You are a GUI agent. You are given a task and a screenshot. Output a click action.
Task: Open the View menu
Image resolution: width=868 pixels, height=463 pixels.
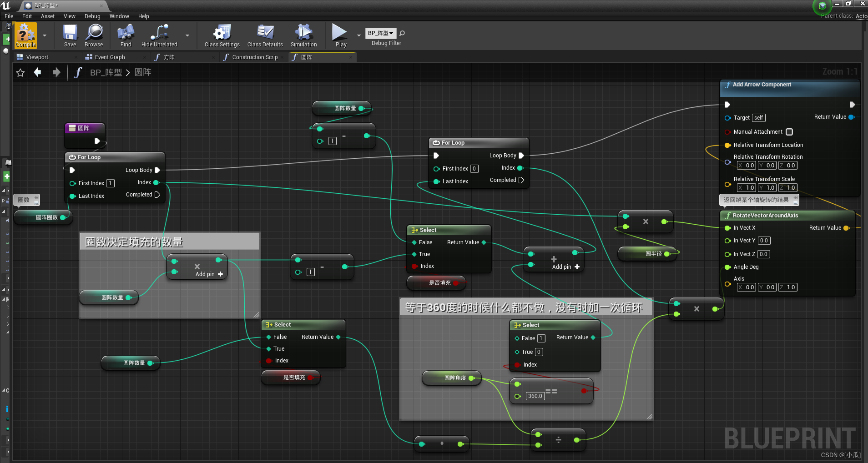tap(70, 16)
